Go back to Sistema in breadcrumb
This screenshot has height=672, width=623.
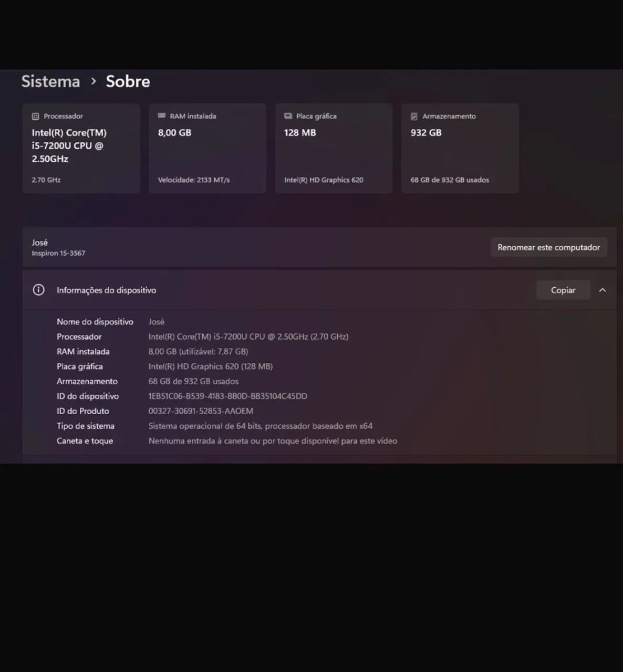(x=50, y=81)
